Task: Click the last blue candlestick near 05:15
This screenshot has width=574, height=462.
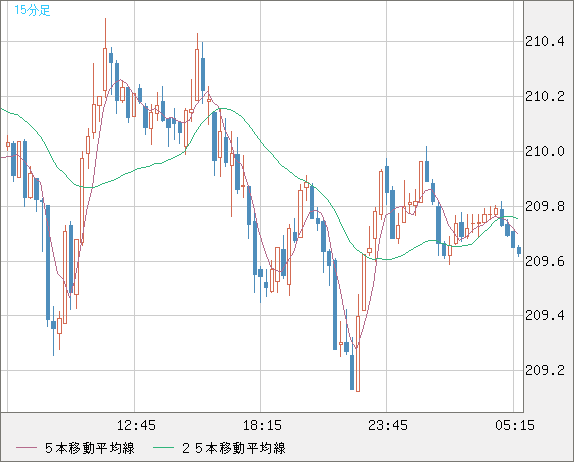Action: (x=519, y=250)
